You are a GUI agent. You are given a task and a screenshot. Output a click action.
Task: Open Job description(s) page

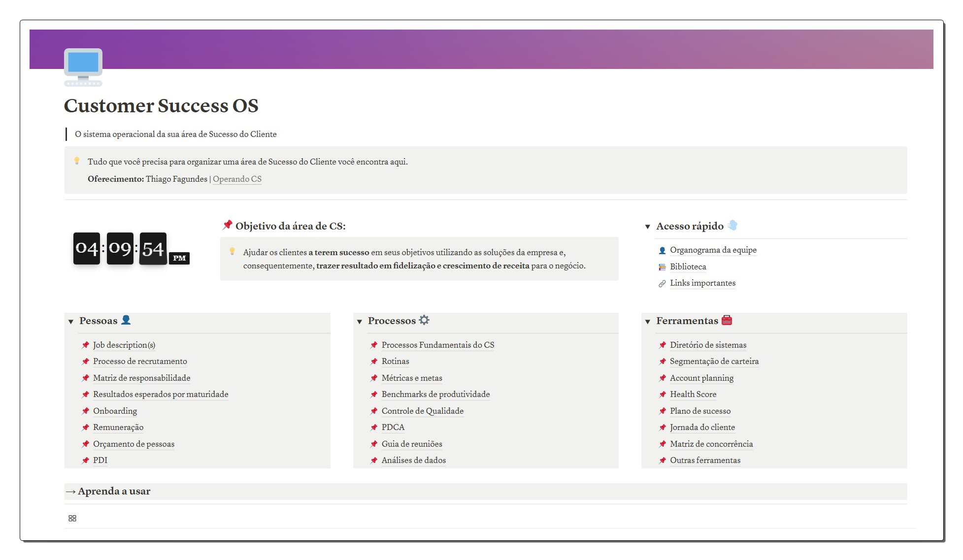[x=124, y=345]
